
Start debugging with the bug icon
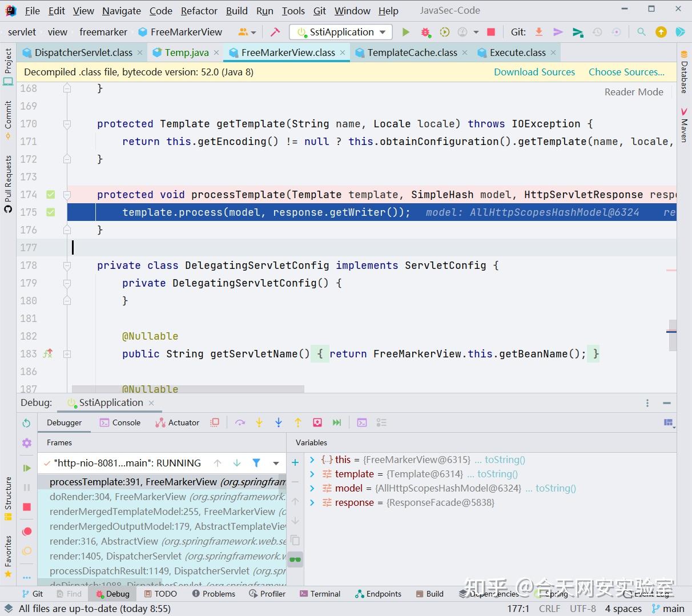pyautogui.click(x=425, y=32)
